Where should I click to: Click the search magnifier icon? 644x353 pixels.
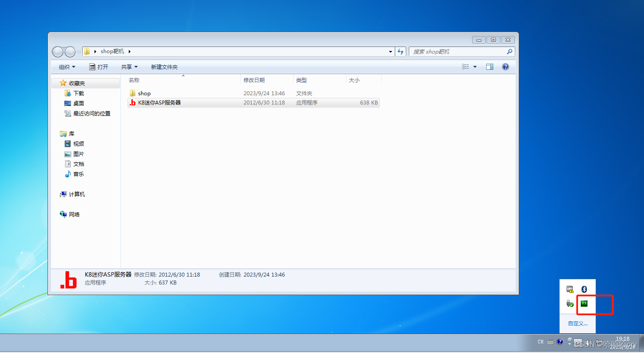[509, 52]
